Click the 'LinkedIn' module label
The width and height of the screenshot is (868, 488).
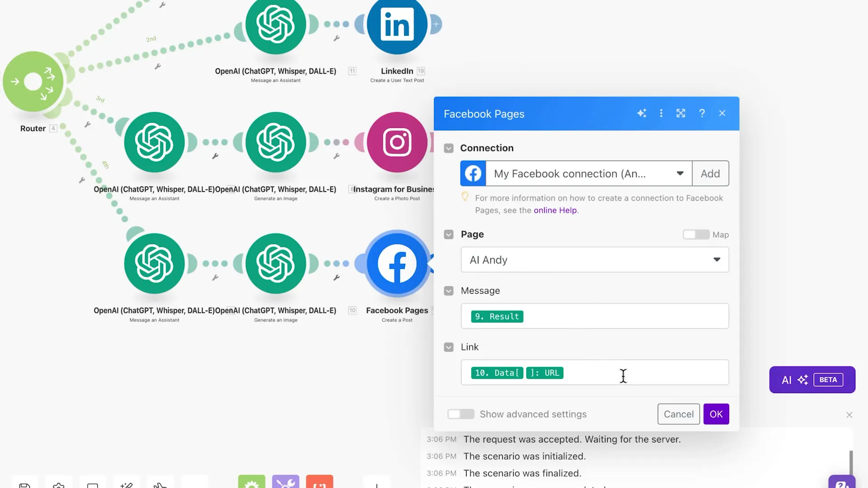(397, 71)
